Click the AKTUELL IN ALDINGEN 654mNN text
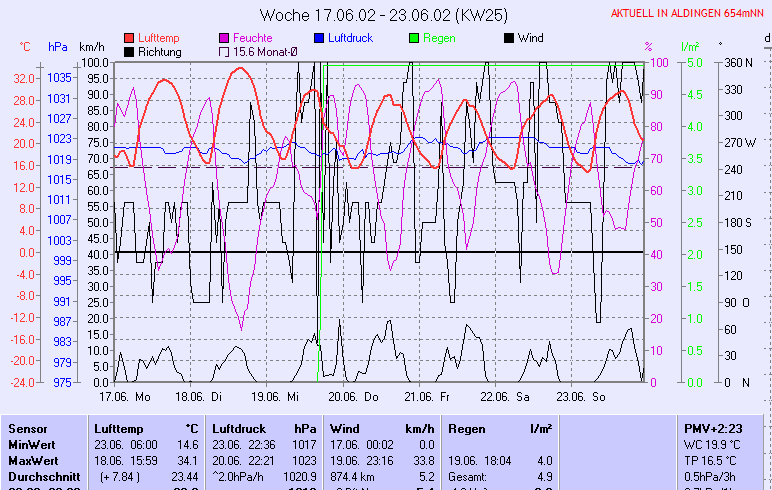The height and width of the screenshot is (490, 772). tap(689, 13)
